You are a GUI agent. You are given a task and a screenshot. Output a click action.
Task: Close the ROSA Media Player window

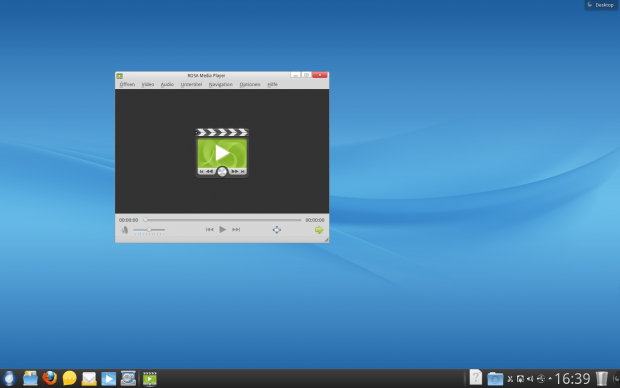click(320, 75)
